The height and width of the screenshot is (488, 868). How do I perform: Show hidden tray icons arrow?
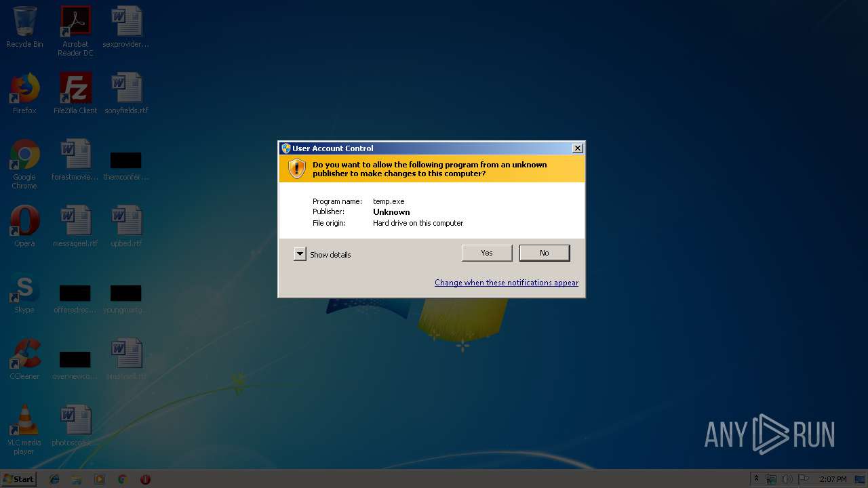pyautogui.click(x=757, y=479)
